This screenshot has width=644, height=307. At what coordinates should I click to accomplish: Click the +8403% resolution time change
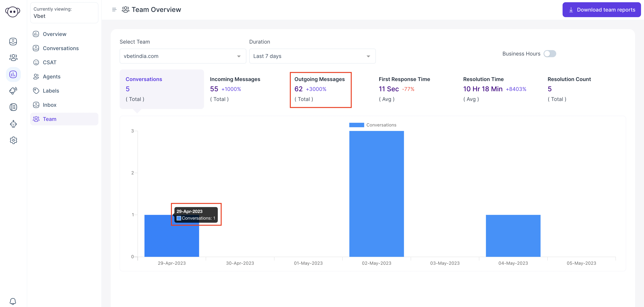(x=516, y=89)
